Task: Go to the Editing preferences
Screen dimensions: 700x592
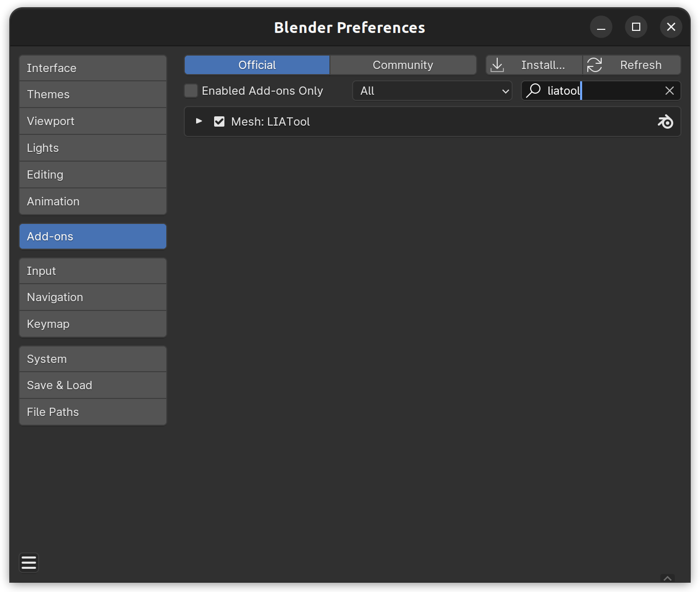Action: click(x=93, y=175)
